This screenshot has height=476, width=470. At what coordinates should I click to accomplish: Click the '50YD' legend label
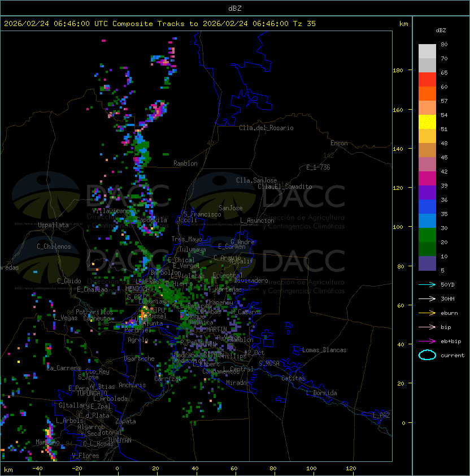coord(447,284)
